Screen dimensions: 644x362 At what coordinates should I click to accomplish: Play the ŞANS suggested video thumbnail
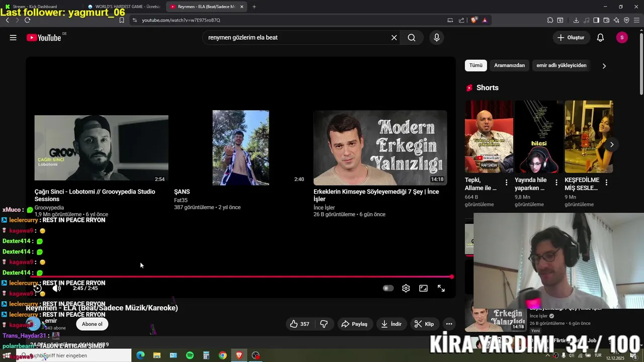240,148
